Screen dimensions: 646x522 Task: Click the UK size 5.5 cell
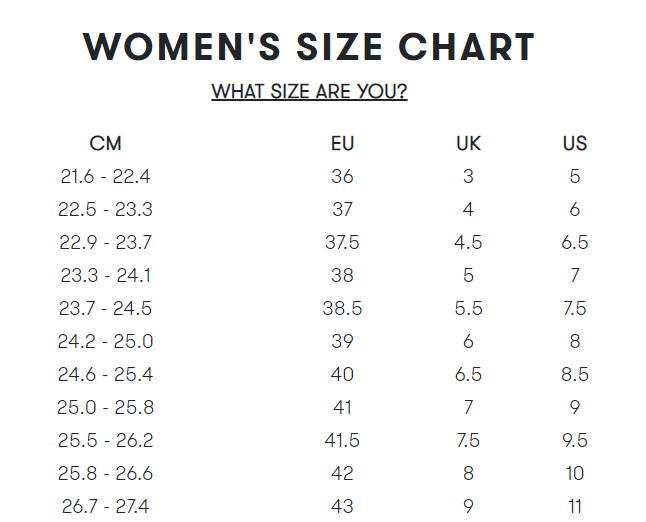468,308
